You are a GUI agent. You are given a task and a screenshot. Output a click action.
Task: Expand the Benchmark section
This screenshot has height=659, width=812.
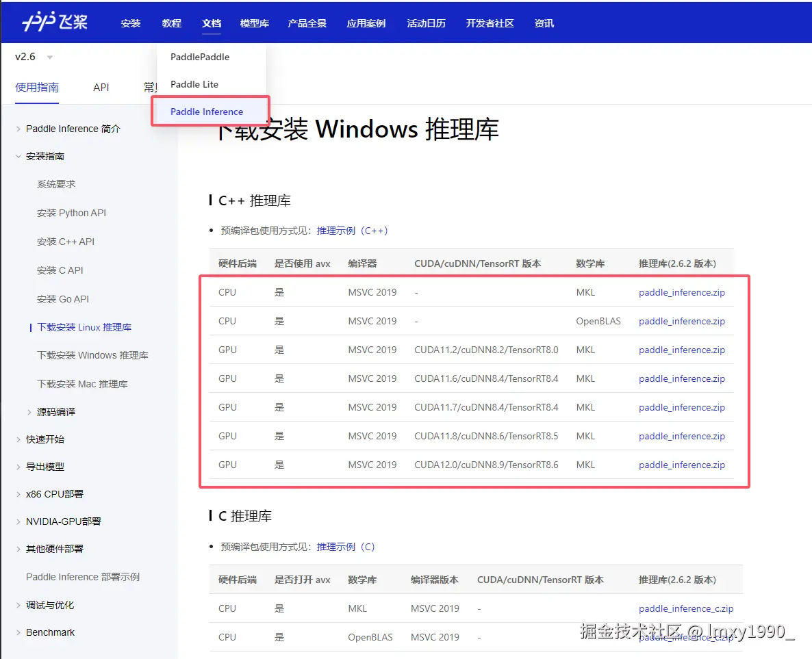coord(50,632)
